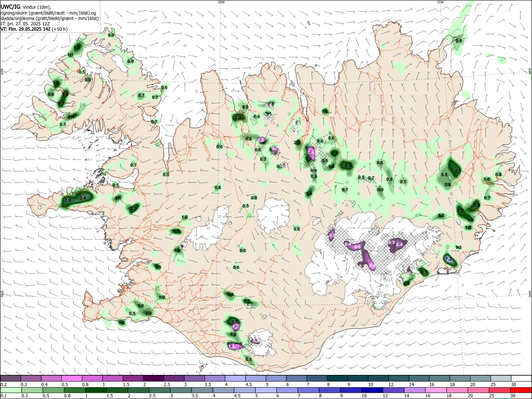Select the deep navy blue 10 swatch in bottom legend row

point(372,390)
